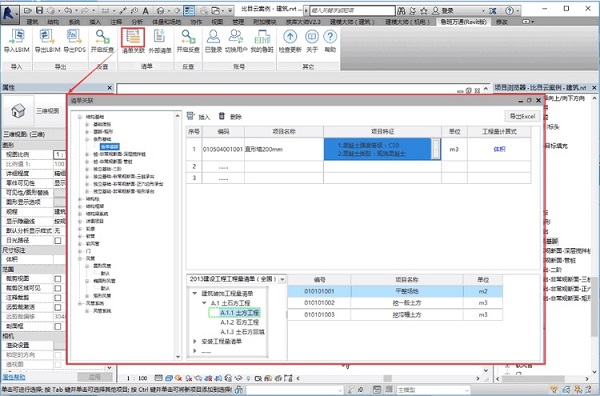Switch to the 鲁班万通(Revit版) ribbon tab
600x396 pixels.
463,22
